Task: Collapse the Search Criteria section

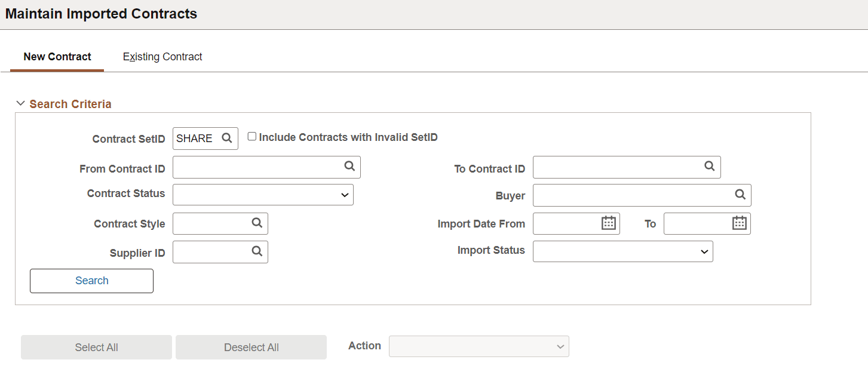Action: coord(21,103)
